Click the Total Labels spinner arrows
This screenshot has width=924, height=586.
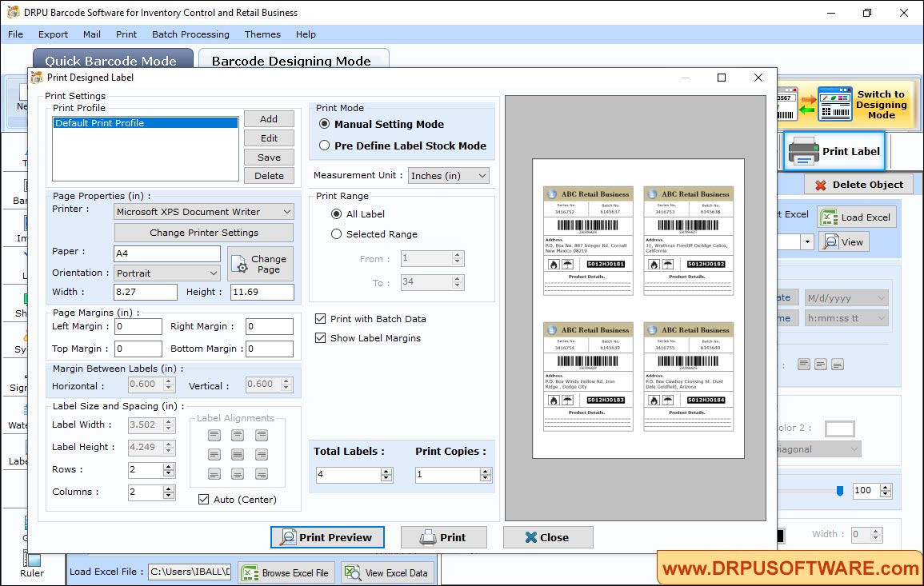pos(386,474)
